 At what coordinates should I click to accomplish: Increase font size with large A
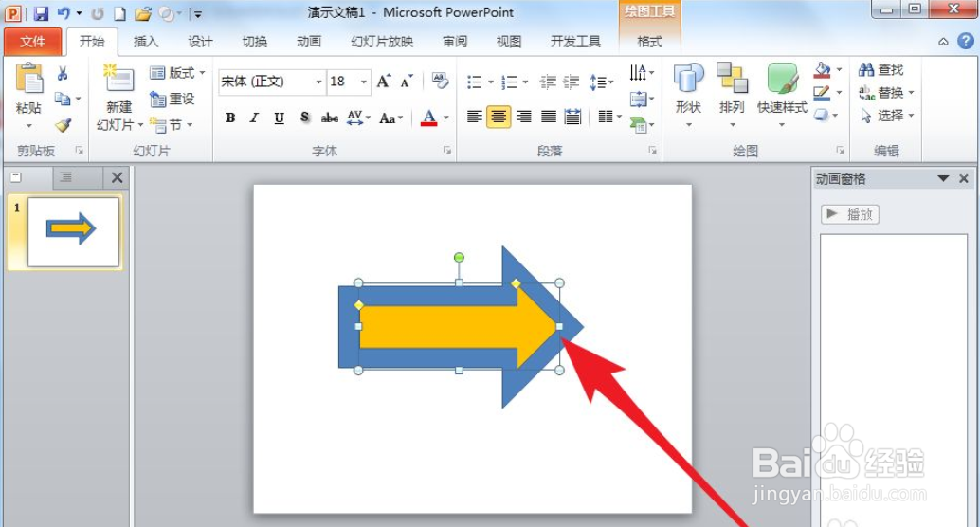pyautogui.click(x=383, y=82)
